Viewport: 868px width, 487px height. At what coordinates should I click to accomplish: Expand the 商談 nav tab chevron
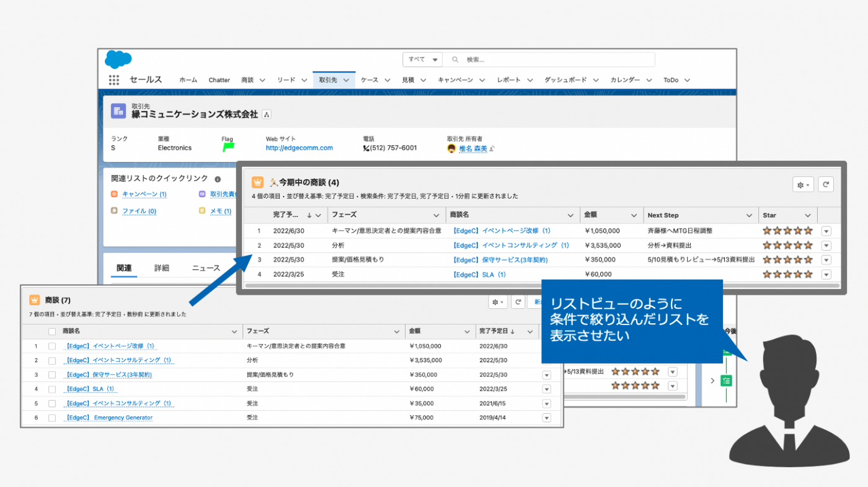tap(262, 80)
